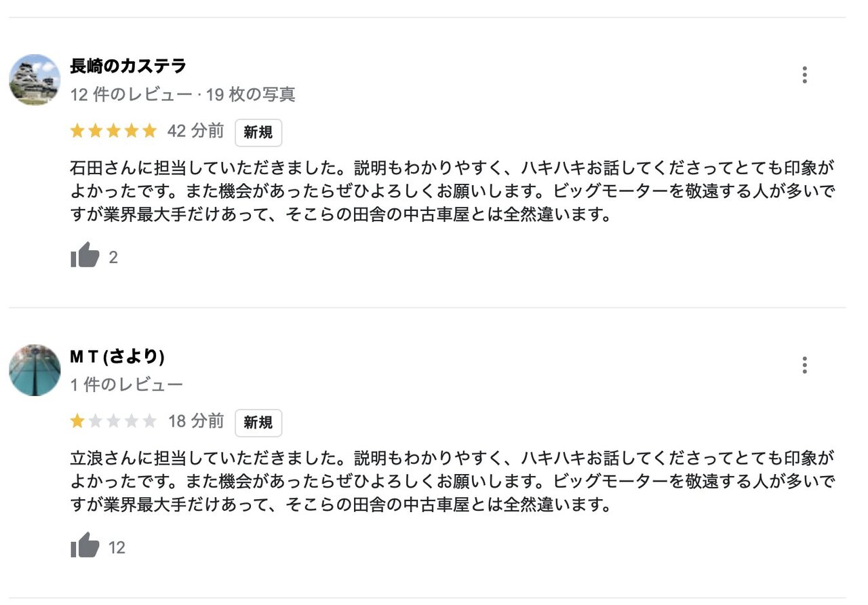Click the swimming pool avatar of M T (さより)

tap(35, 370)
